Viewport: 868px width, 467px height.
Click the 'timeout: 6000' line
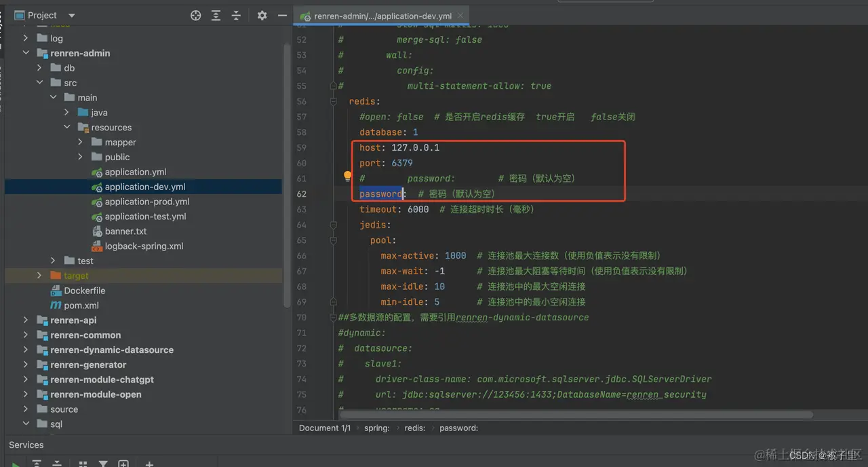pos(394,209)
